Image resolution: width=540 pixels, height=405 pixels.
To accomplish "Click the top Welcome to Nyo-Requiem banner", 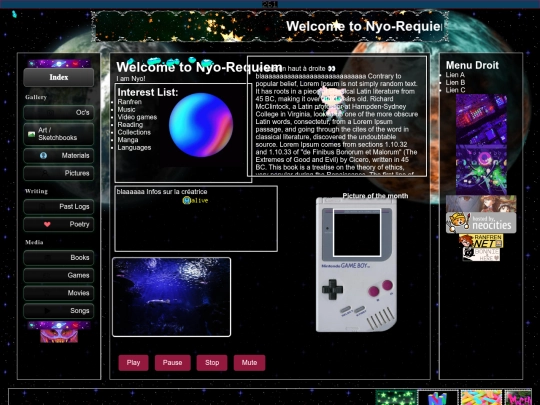I will (x=270, y=26).
